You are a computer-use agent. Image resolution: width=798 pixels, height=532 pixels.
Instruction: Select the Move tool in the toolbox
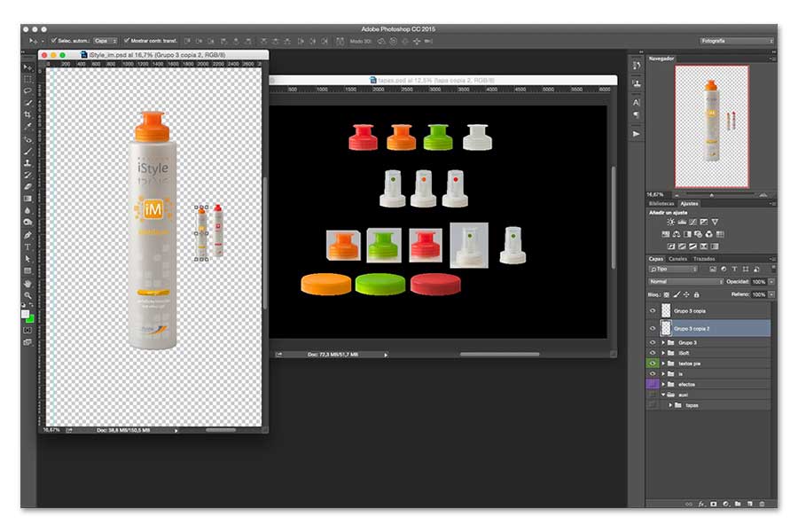pyautogui.click(x=27, y=67)
